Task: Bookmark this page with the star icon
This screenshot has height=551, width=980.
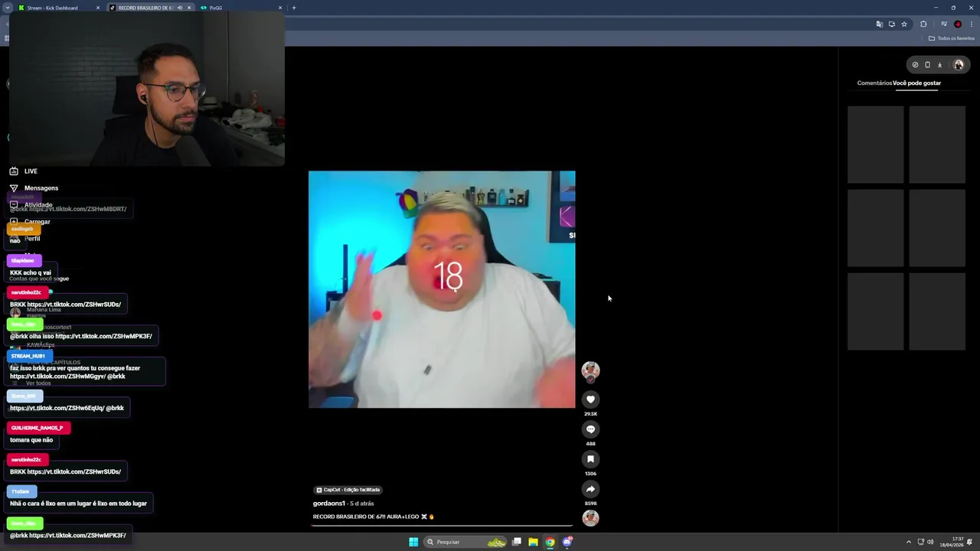Action: 904,24
